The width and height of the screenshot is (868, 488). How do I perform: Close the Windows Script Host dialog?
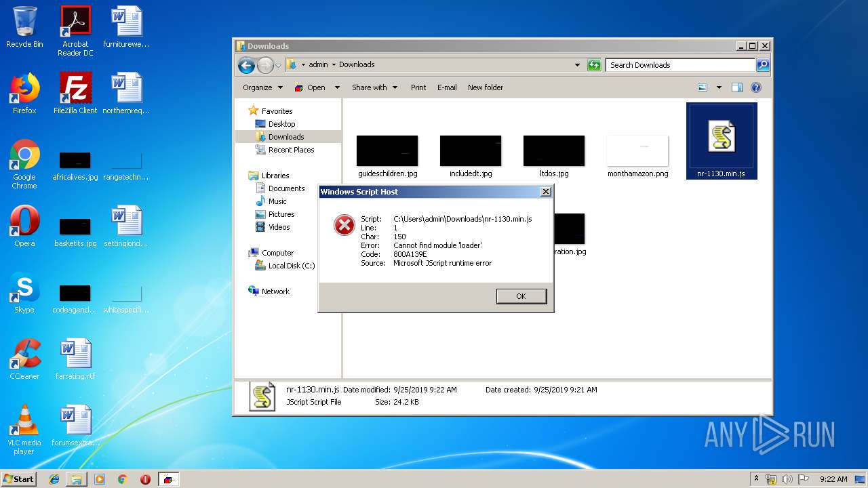pos(545,192)
